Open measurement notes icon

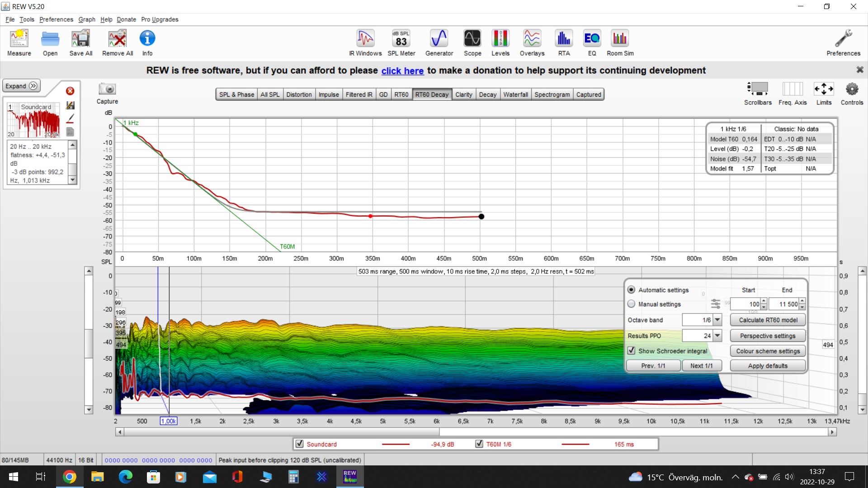(x=70, y=132)
